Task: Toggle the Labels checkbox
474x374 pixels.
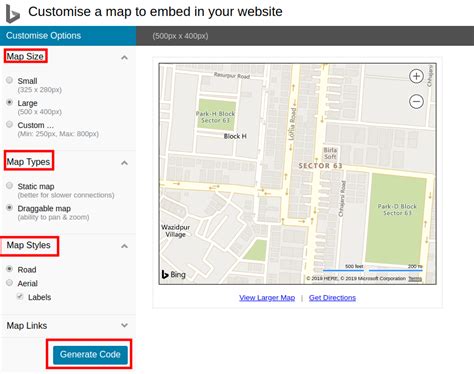Action: 20,296
